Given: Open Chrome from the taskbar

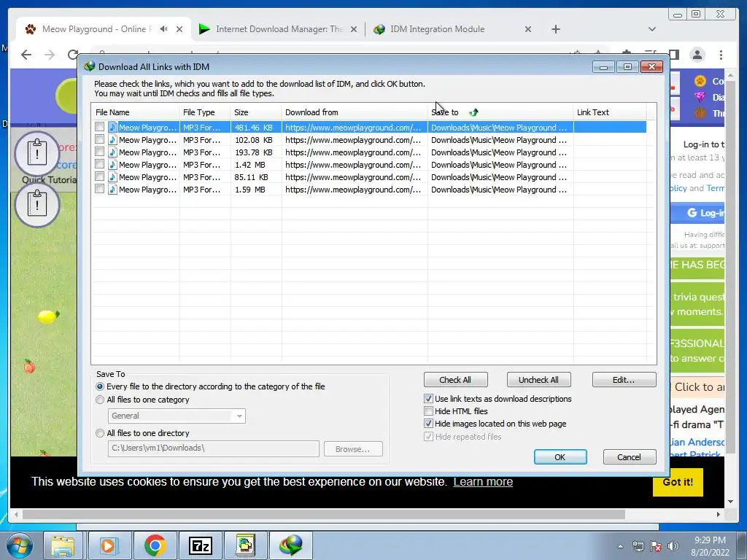Looking at the screenshot, I should click(155, 545).
